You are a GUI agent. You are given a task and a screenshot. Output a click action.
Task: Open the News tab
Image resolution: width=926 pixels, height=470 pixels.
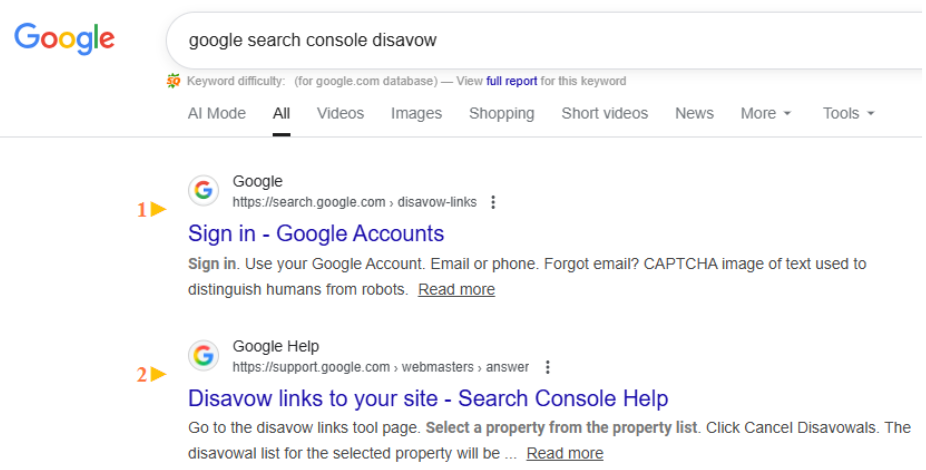coord(694,113)
